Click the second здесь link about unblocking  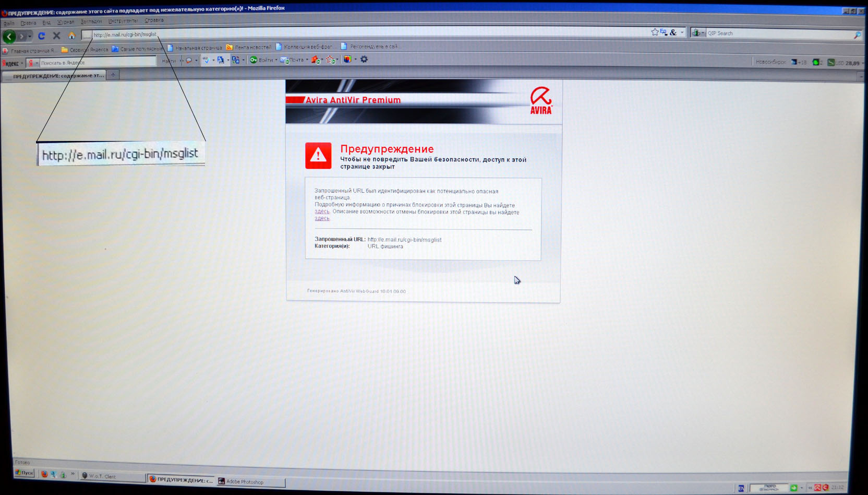point(322,218)
